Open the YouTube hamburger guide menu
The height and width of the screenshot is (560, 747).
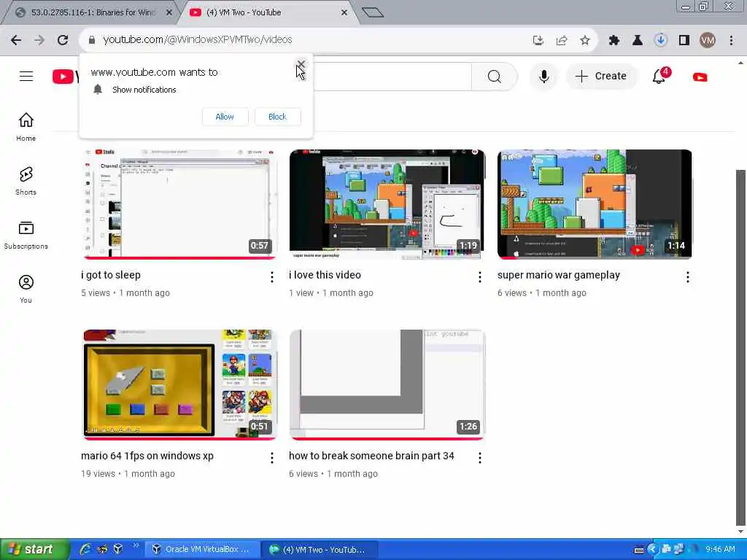coord(26,76)
